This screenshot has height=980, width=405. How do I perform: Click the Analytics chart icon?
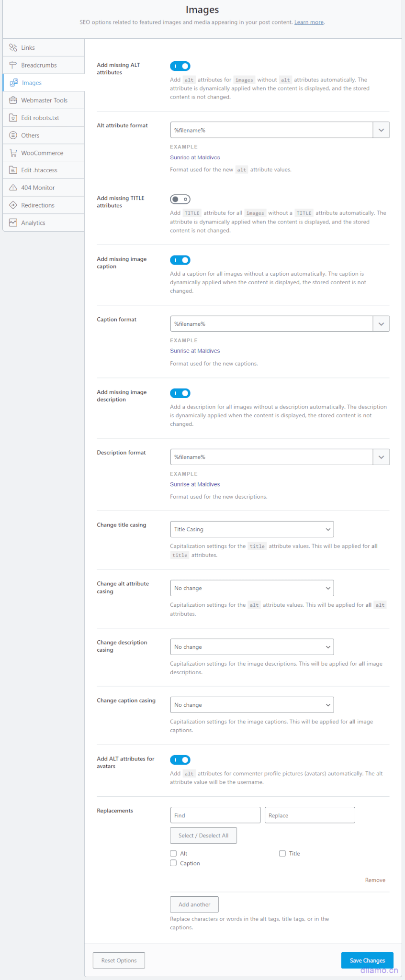(13, 223)
